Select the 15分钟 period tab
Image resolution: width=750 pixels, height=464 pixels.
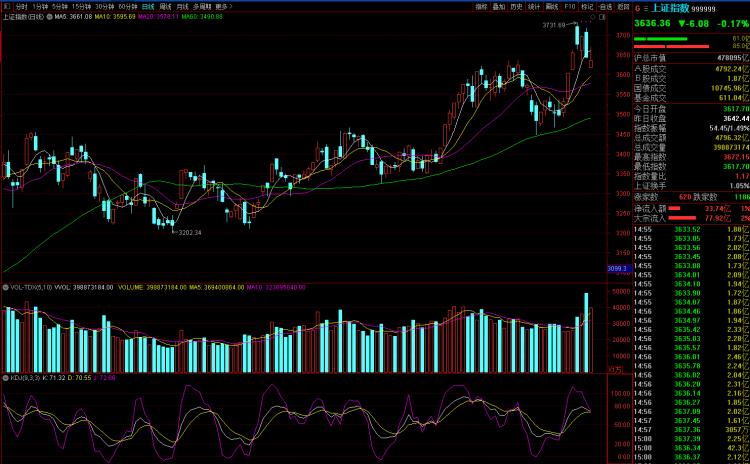tap(81, 7)
